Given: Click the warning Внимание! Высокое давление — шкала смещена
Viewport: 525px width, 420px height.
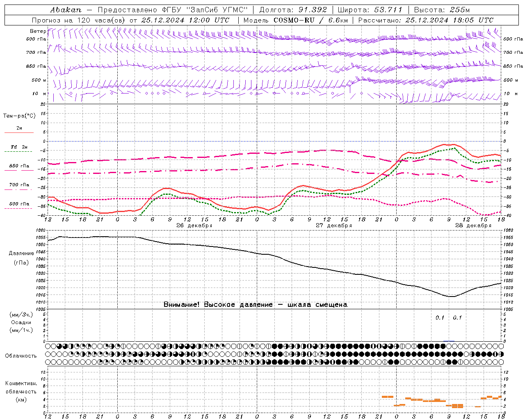Looking at the screenshot, I should [255, 305].
